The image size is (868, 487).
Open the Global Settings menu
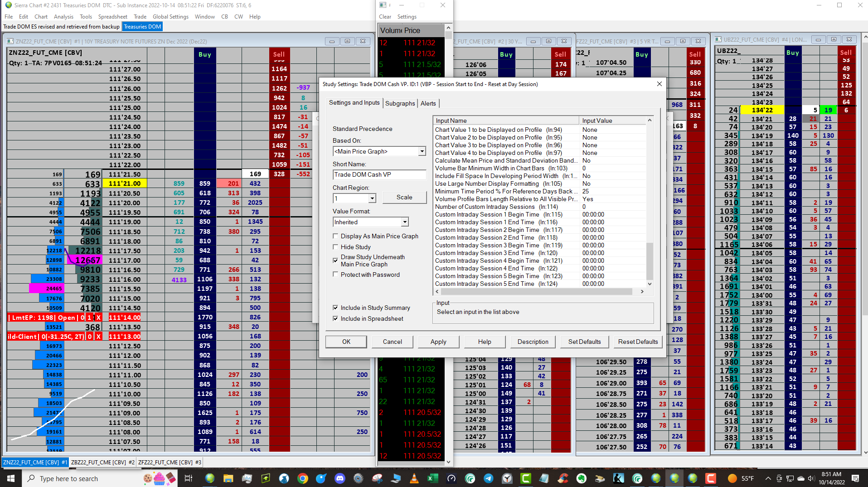170,17
